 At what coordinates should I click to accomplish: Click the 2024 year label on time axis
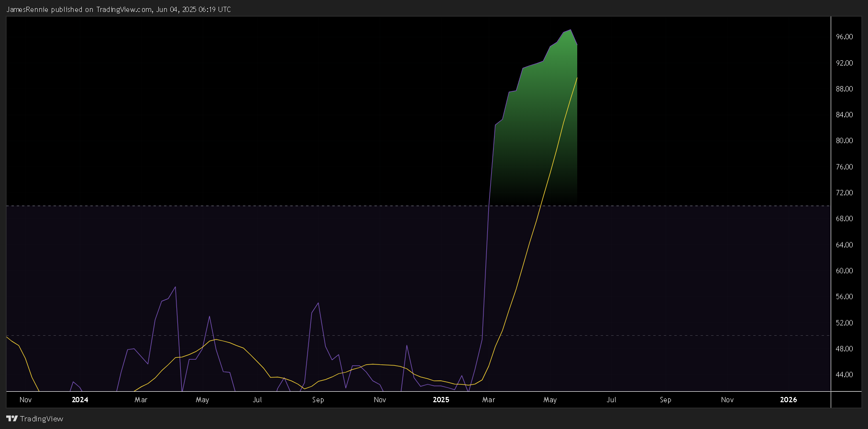tap(80, 399)
